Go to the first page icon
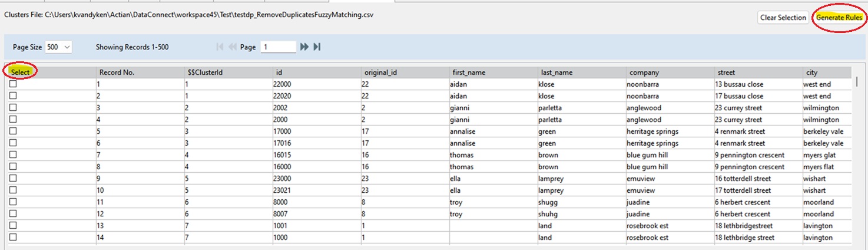Image resolution: width=868 pixels, height=250 pixels. [x=220, y=47]
